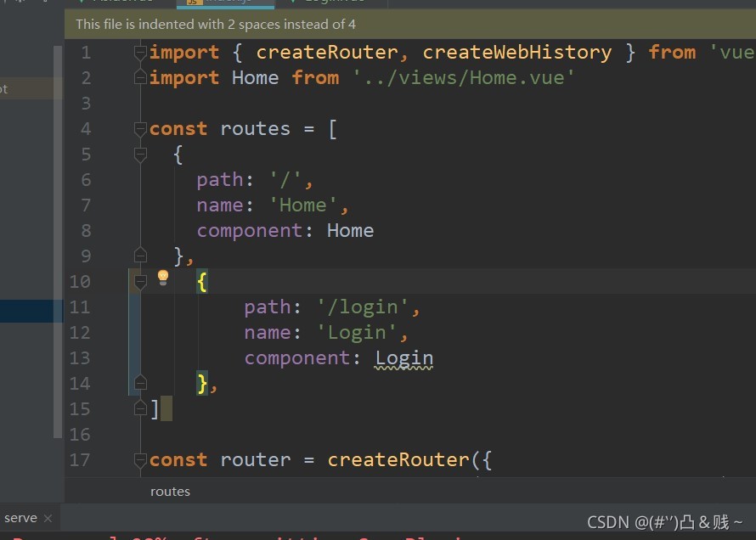Click the lightbulb quick-fix icon on line 10
The height and width of the screenshot is (540, 756).
click(163, 278)
